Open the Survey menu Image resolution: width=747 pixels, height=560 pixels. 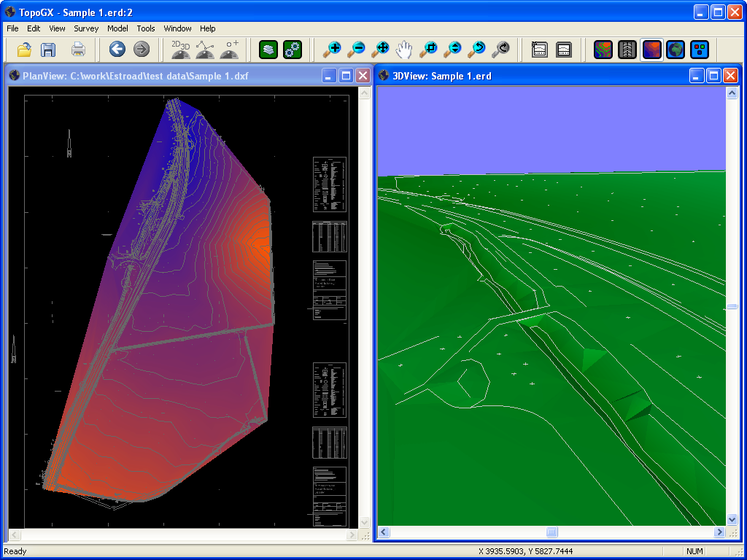(x=86, y=28)
